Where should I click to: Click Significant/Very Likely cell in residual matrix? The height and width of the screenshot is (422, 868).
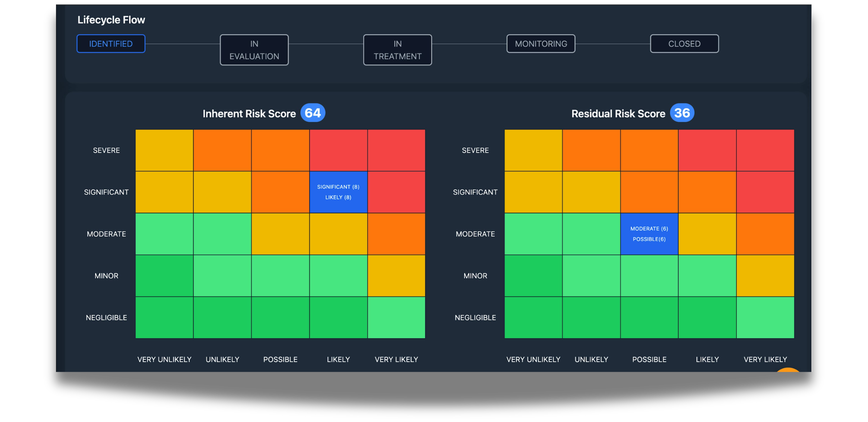765,192
